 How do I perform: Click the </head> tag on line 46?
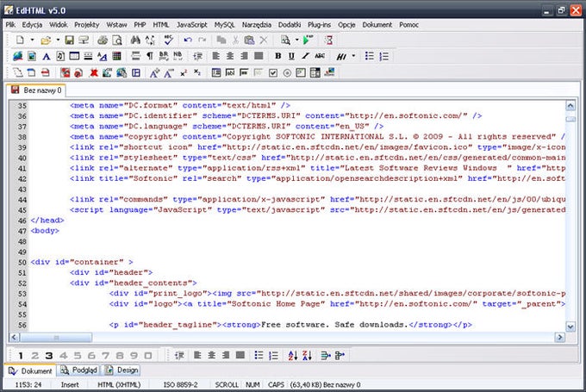point(47,221)
